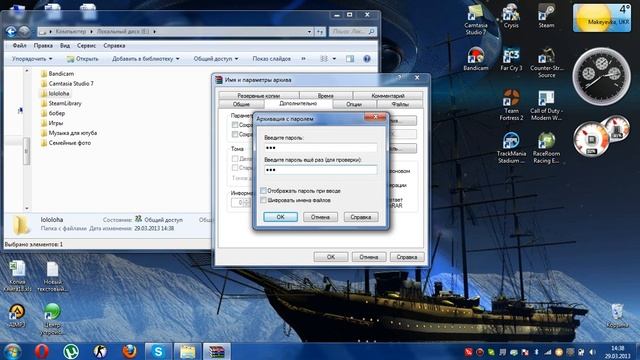The height and width of the screenshot is (360, 640).
Task: Switch to the Explorer window in the taskbar
Action: (187, 351)
